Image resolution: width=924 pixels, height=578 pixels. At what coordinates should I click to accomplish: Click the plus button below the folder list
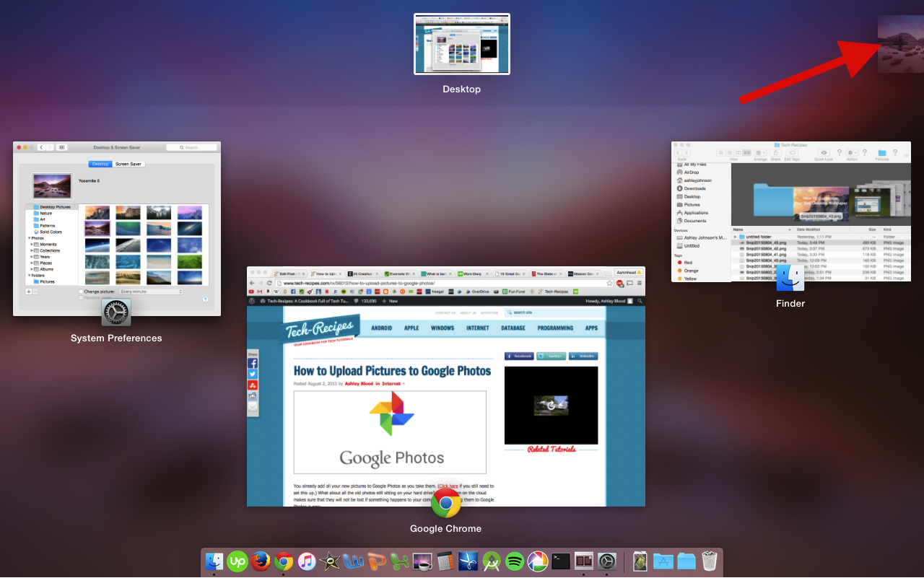tap(28, 292)
